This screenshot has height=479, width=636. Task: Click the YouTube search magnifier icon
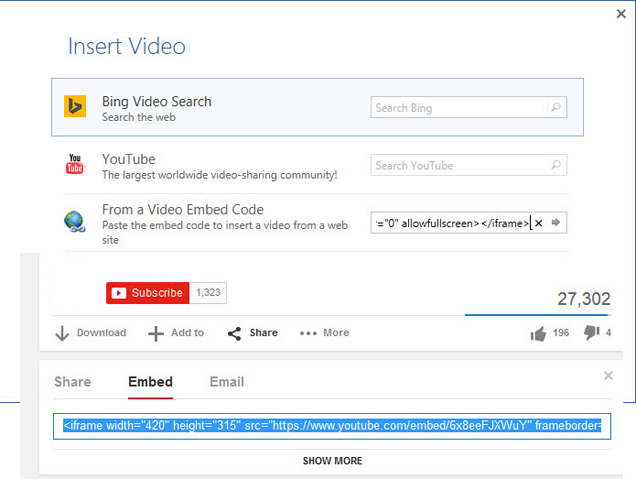coord(556,165)
